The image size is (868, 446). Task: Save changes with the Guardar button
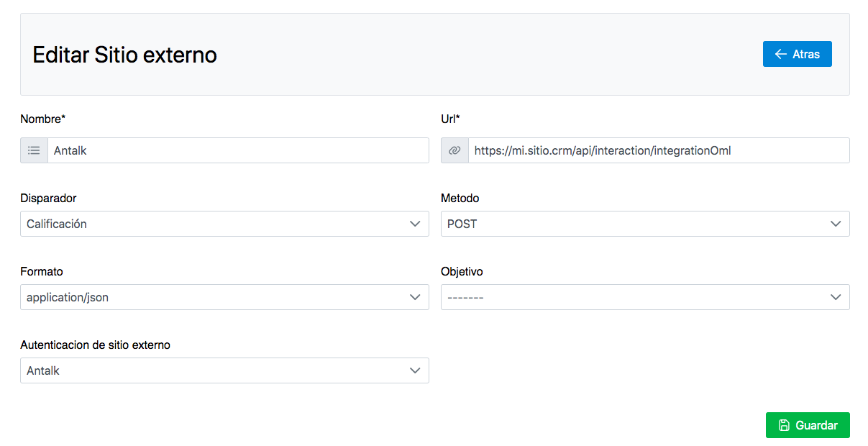[x=808, y=425]
